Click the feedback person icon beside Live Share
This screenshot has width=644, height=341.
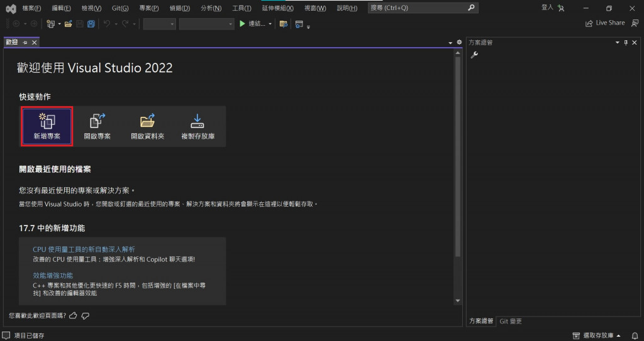point(635,23)
